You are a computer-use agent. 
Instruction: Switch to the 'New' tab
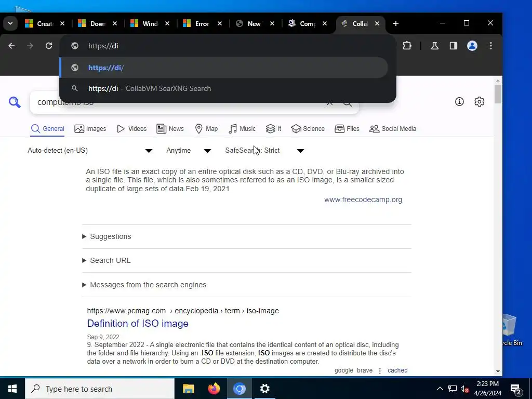click(x=249, y=23)
